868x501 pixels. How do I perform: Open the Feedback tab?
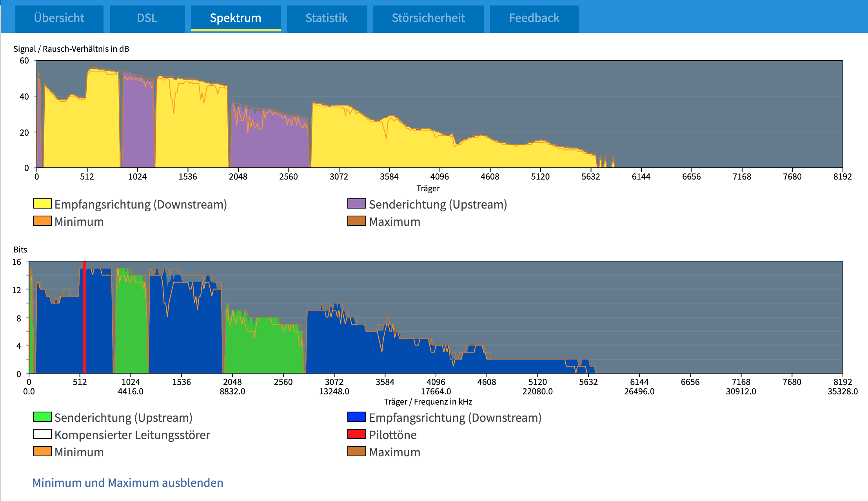534,18
